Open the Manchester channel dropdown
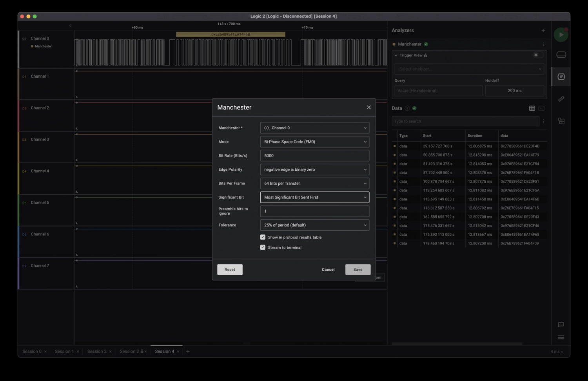 (x=314, y=128)
